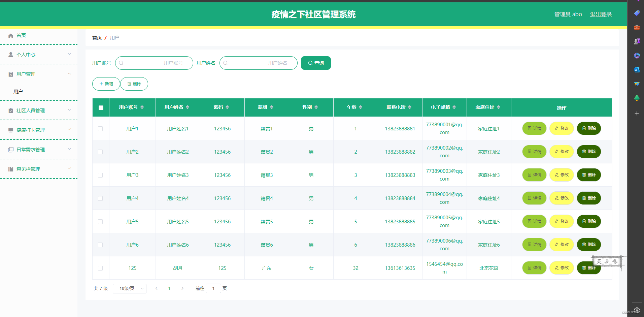Sort by 用户姓名 column arrows
The image size is (644, 317).
pos(188,107)
